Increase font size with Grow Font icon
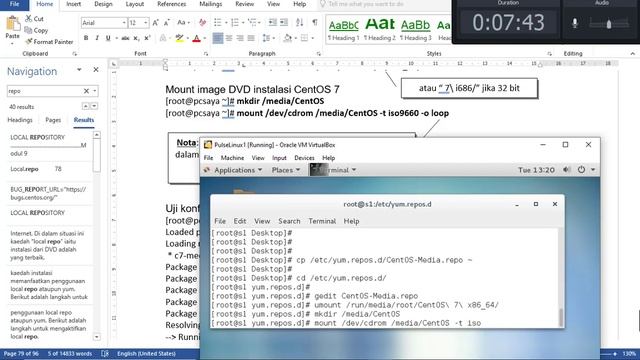Image resolution: width=640 pixels, height=360 pixels. (x=156, y=23)
